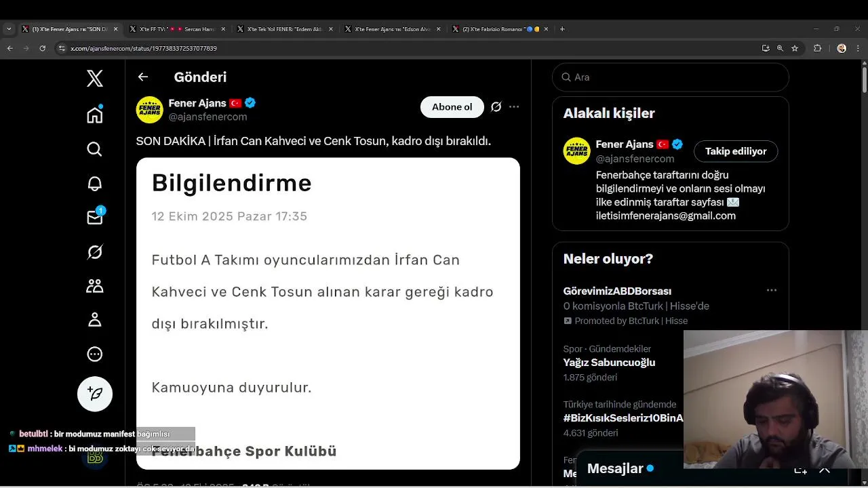The width and height of the screenshot is (868, 488).
Task: Click Grok explain icon on the post
Action: pos(496,107)
